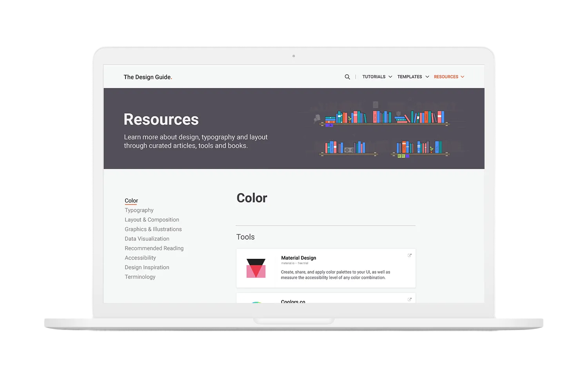Screen dimensions: 588x379
Task: Click The Design Guide logo
Action: [x=148, y=77]
